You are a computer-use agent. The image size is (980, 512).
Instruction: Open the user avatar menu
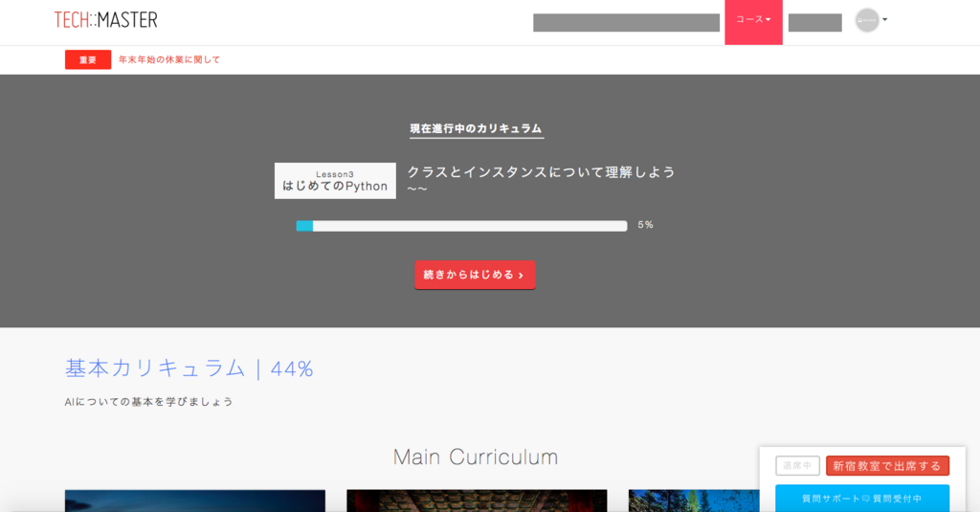tap(871, 20)
